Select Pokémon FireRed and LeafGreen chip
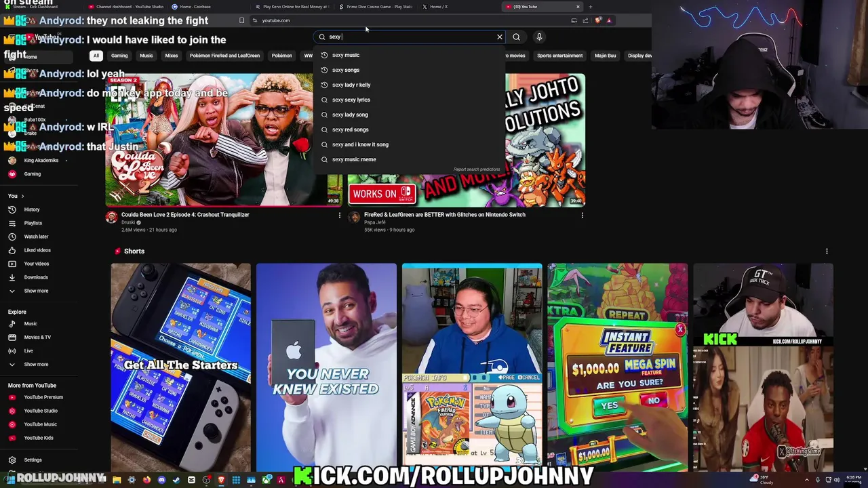Screen dimensions: 868x488 [224, 56]
